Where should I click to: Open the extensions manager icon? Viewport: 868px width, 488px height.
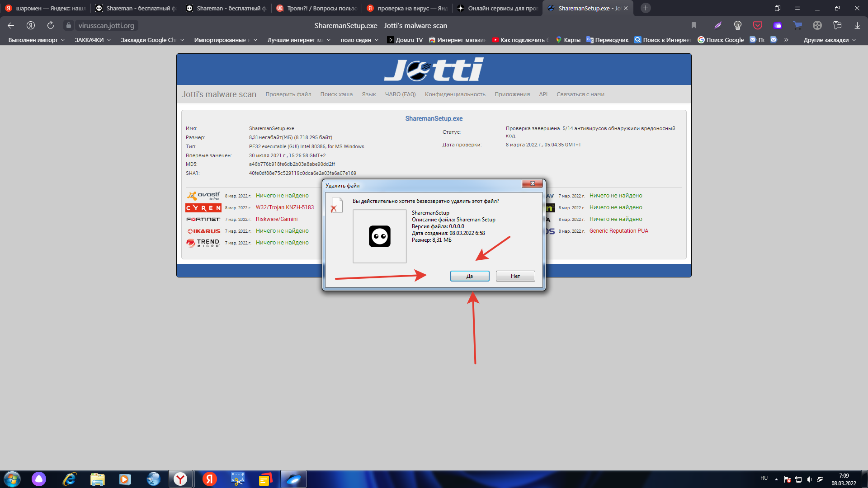click(837, 25)
